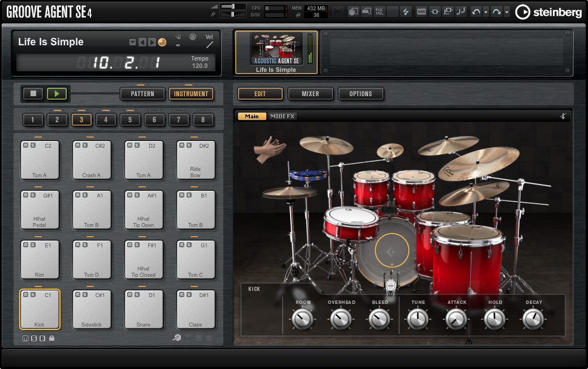Switch to the MIDI FX tab
Image resolution: width=588 pixels, height=369 pixels.
coord(283,116)
